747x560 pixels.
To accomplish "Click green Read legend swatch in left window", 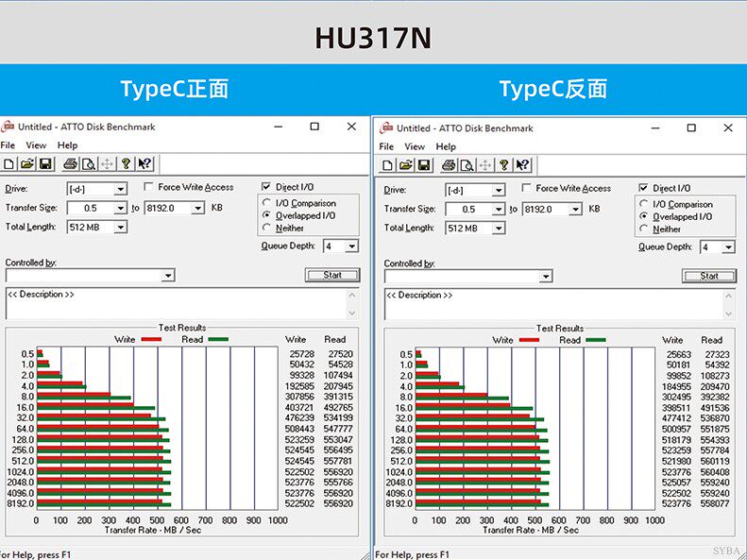I will click(x=218, y=340).
